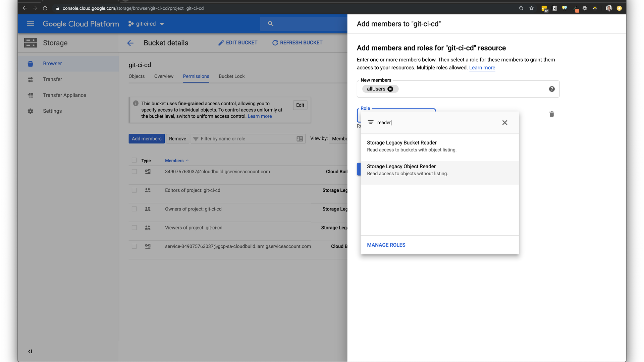Viewport: 644px width, 362px height.
Task: Check the Editors of project row checkbox
Action: [134, 190]
